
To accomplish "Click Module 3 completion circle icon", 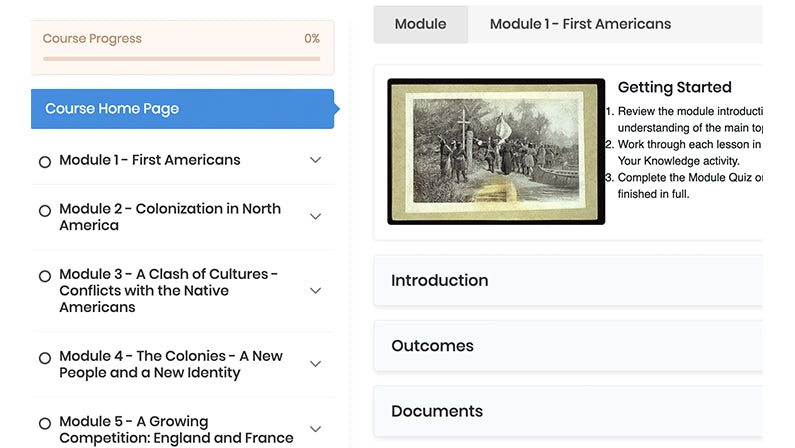I will pyautogui.click(x=44, y=276).
